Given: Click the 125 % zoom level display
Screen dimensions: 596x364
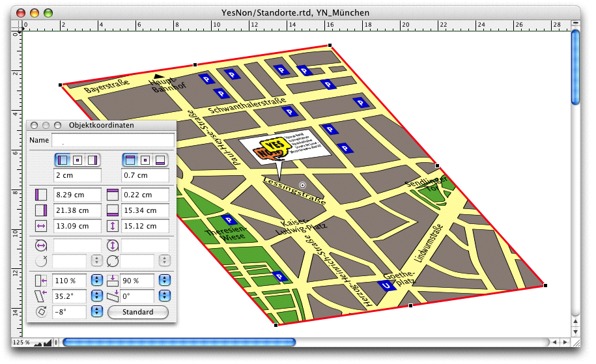Looking at the screenshot, I should (x=21, y=342).
